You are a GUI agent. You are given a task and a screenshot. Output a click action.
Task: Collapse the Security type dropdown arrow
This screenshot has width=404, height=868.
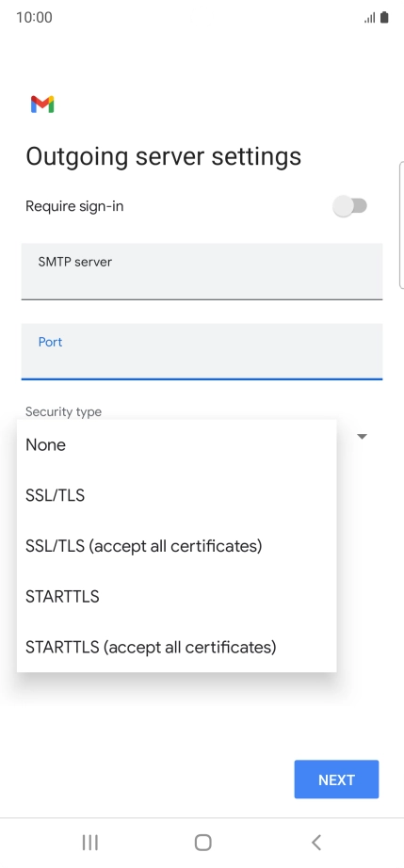point(362,437)
